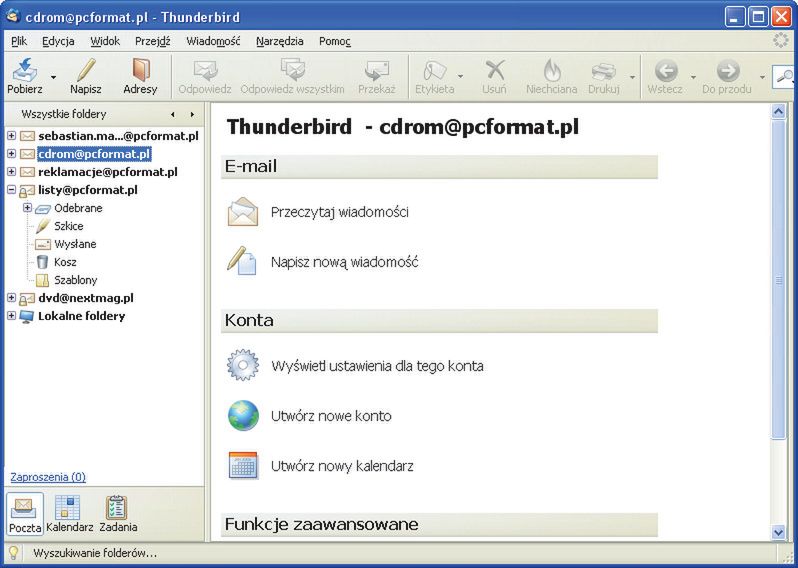Open the Plik menu

(x=19, y=41)
